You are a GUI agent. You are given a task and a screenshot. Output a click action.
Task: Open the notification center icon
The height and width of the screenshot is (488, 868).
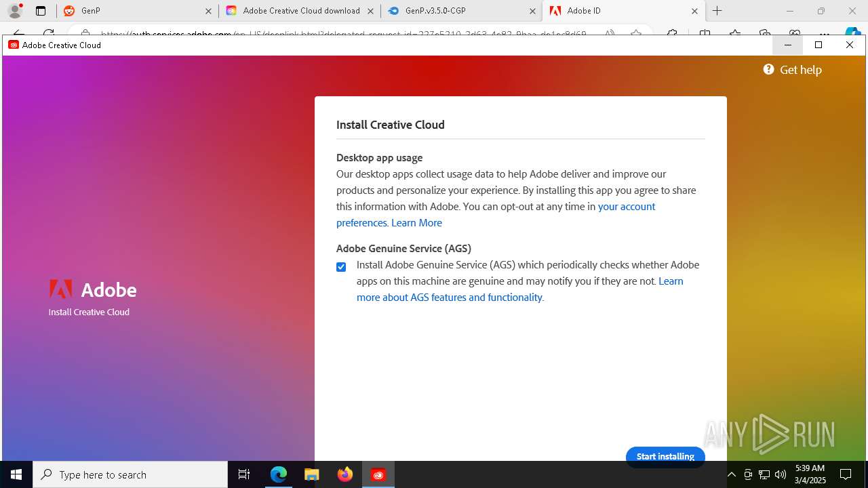click(x=846, y=474)
